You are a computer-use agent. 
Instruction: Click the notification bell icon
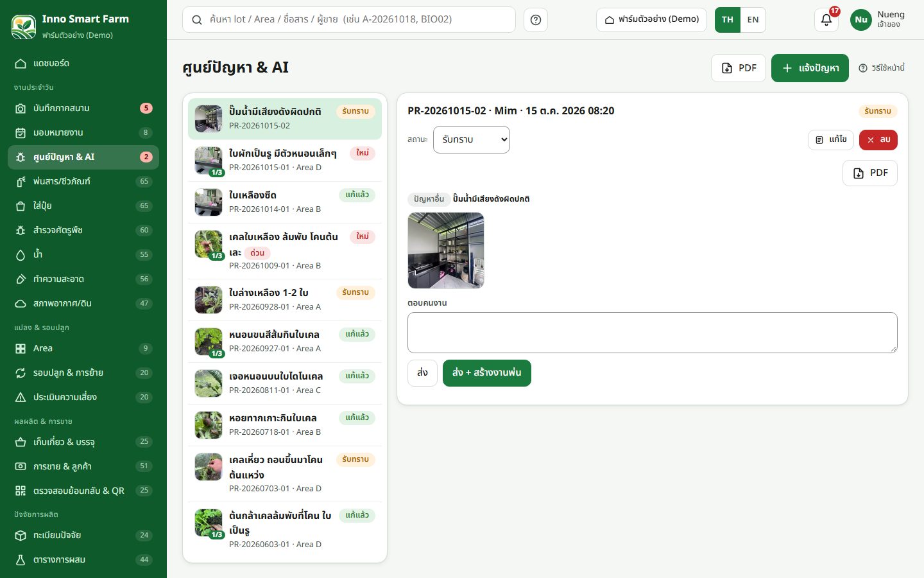point(826,20)
